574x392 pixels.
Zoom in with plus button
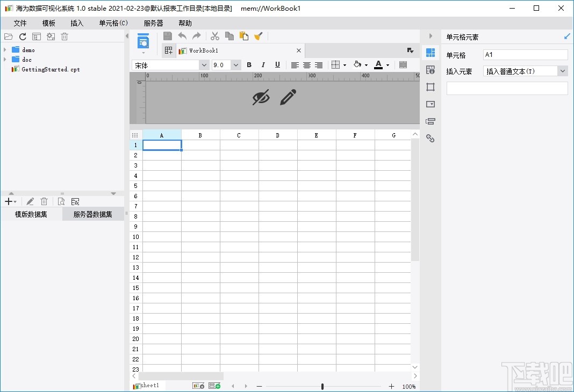pyautogui.click(x=391, y=387)
